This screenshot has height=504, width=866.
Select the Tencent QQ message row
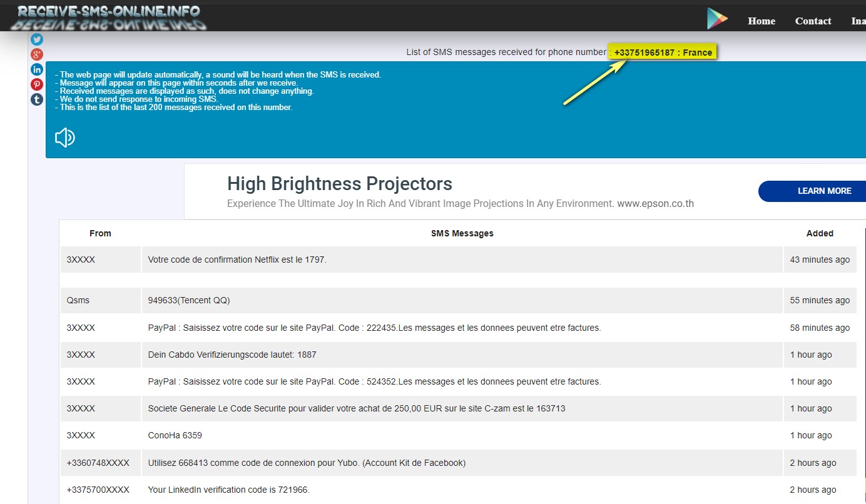(x=189, y=300)
